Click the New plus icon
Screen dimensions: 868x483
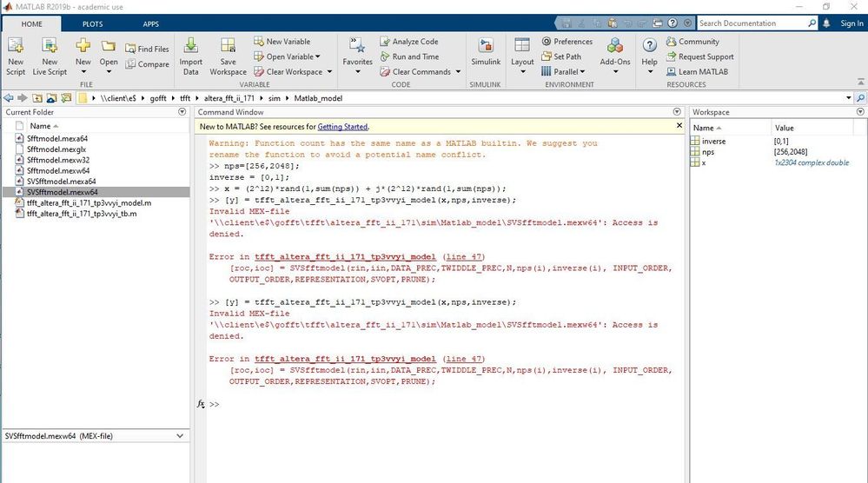pyautogui.click(x=83, y=45)
